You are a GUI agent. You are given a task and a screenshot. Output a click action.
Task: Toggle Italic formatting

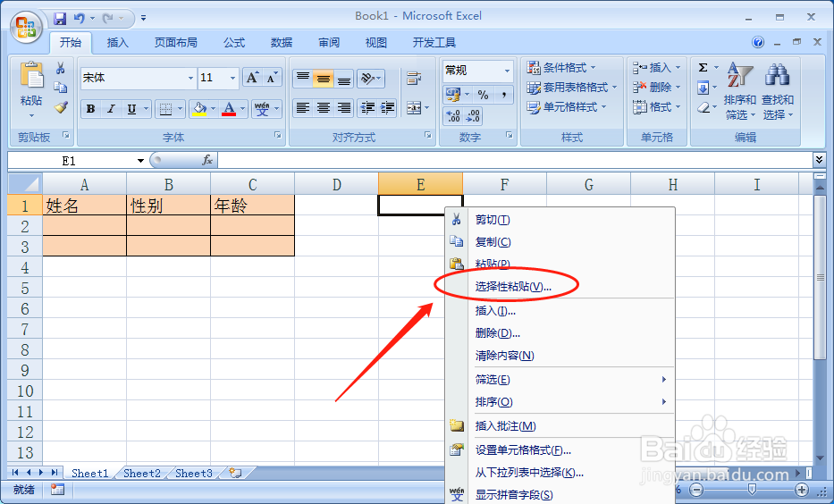(x=111, y=109)
